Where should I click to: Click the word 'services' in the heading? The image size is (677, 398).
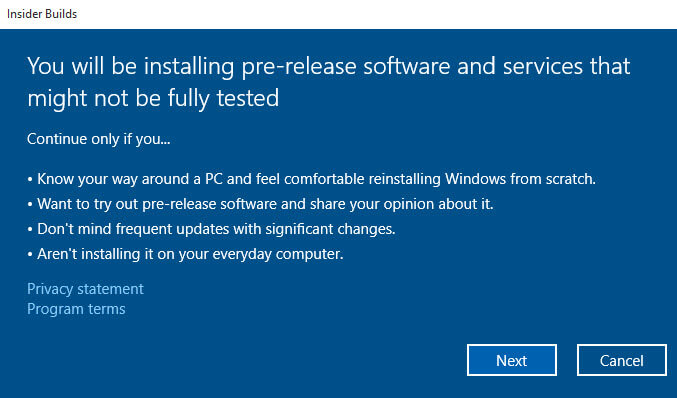(x=543, y=66)
